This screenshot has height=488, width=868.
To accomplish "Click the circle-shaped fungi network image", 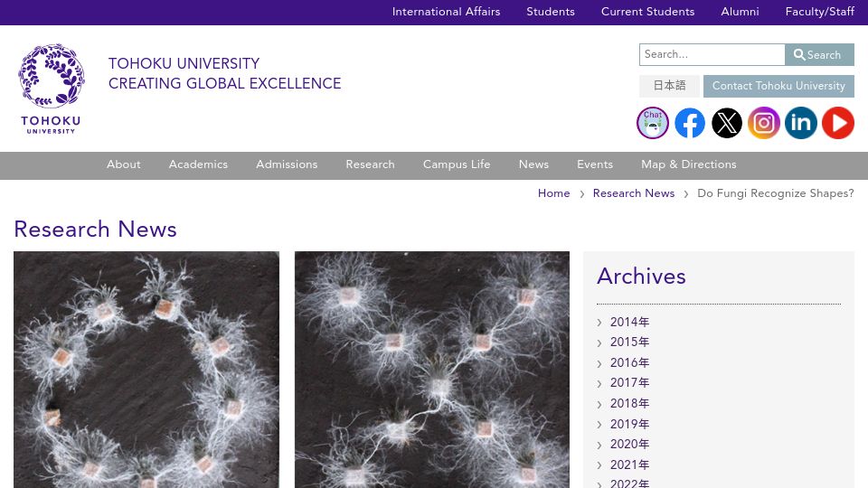I will coord(146,370).
